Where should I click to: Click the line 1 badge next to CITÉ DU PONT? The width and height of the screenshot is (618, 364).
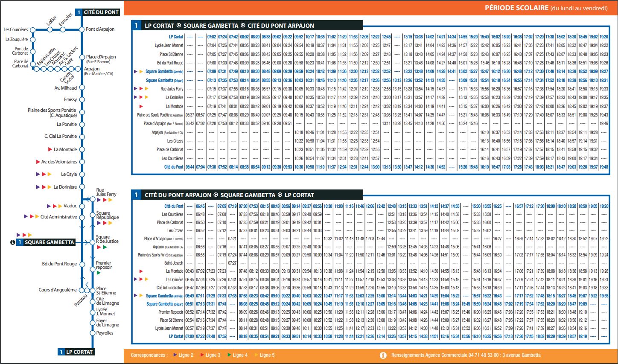click(x=79, y=12)
